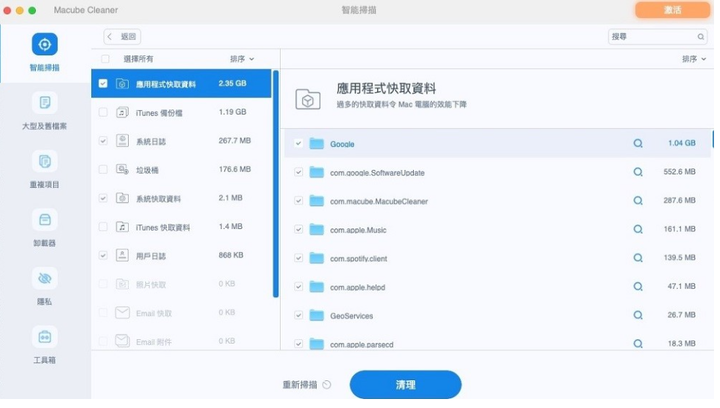Uncheck the com.google.SoftwareUpdate checkbox

click(298, 172)
